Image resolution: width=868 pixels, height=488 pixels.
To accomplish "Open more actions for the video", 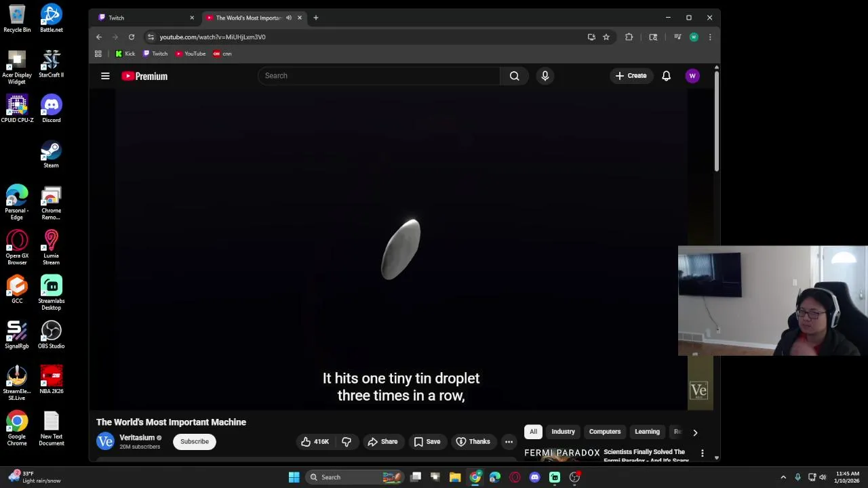I will [x=509, y=442].
